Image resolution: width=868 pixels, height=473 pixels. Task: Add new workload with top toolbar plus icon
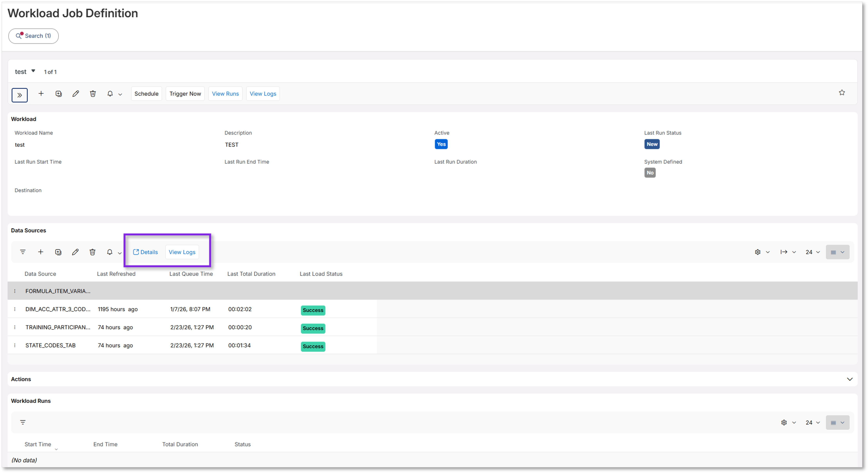[41, 94]
